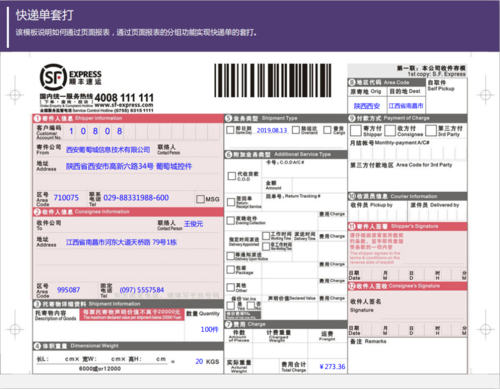This screenshot has height=389, width=500.
Task: Check the 即日 Same Day box
Action: coord(230,130)
